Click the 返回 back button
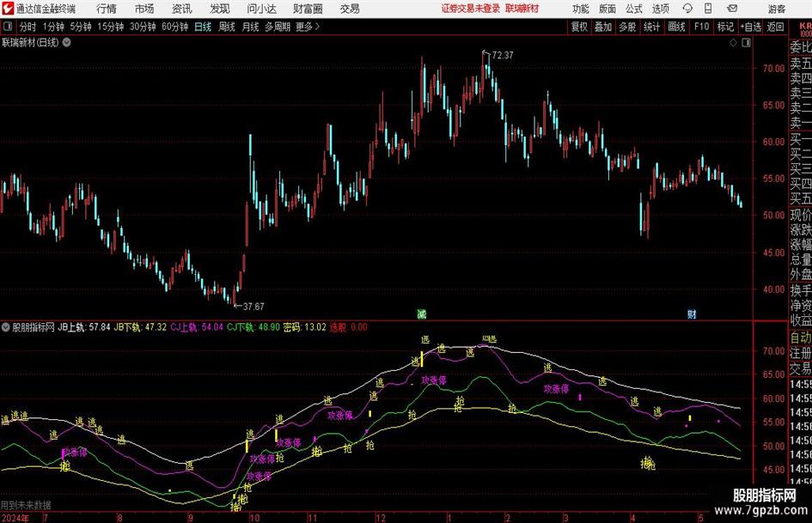The width and height of the screenshot is (812, 523). pos(775,27)
